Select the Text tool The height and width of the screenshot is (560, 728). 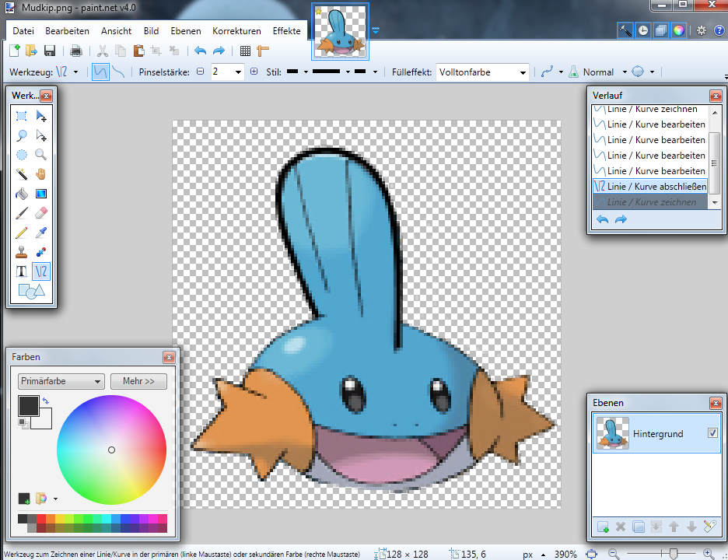pos(21,271)
